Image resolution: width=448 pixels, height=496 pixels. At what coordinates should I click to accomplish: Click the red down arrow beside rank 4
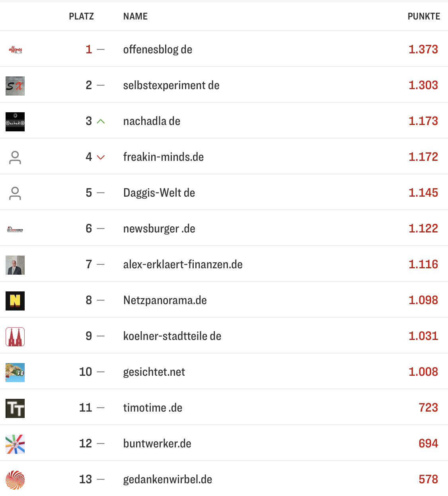(101, 157)
